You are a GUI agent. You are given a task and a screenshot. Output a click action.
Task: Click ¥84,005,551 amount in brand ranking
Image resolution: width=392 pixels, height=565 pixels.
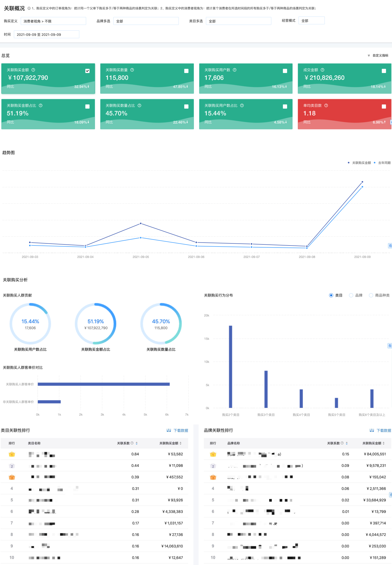point(375,454)
